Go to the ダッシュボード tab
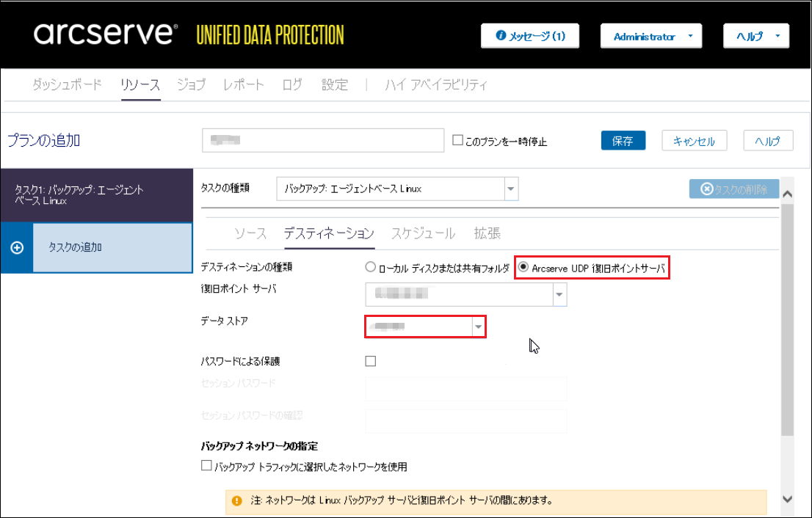The image size is (812, 518). (x=67, y=84)
